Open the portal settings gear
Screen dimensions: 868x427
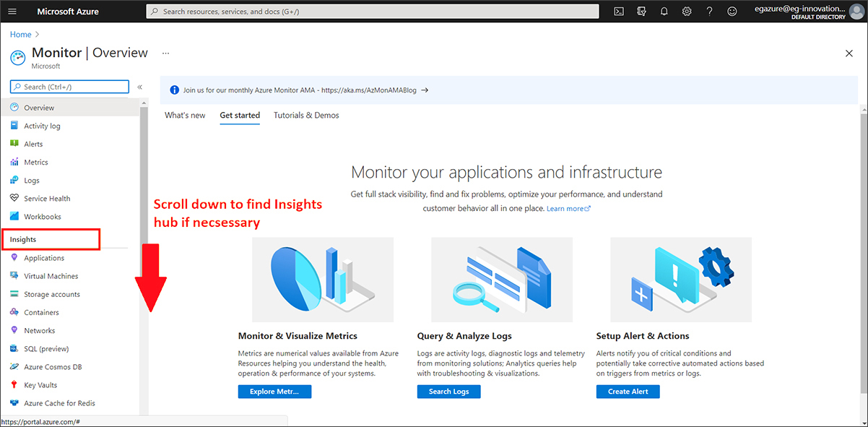coord(687,12)
